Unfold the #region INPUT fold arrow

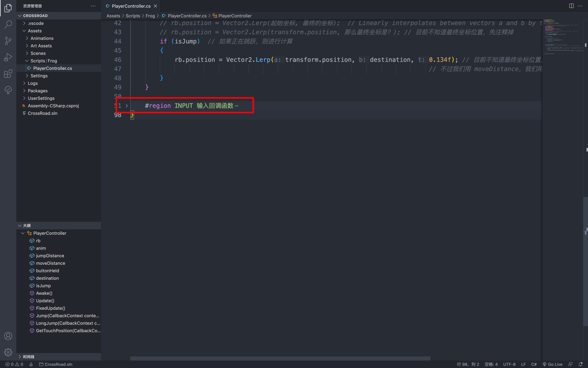pos(127,106)
